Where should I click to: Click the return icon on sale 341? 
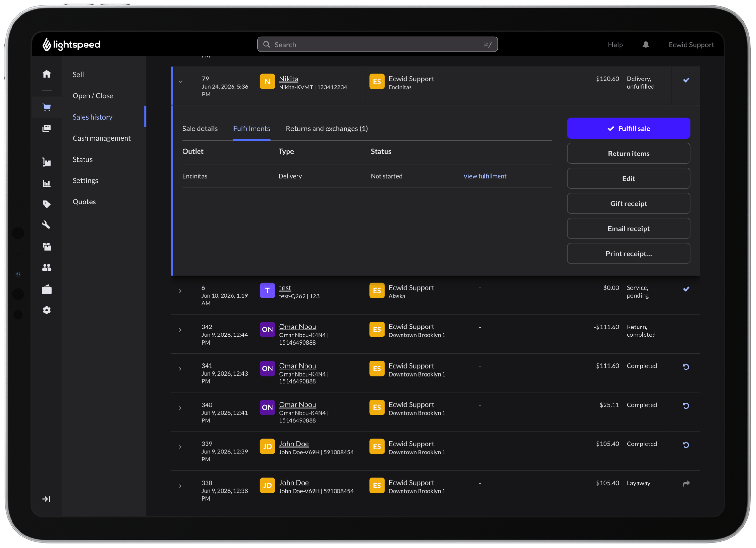(686, 367)
